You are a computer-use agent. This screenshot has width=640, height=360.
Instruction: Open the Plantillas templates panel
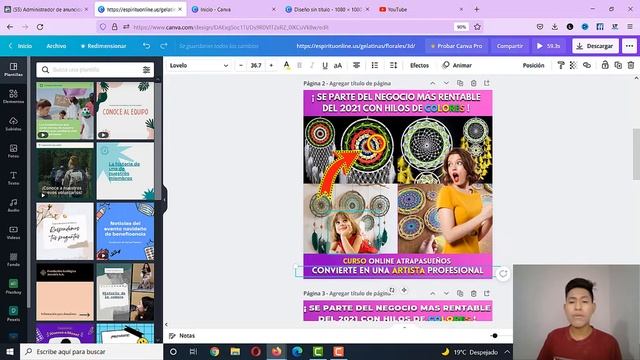13,69
